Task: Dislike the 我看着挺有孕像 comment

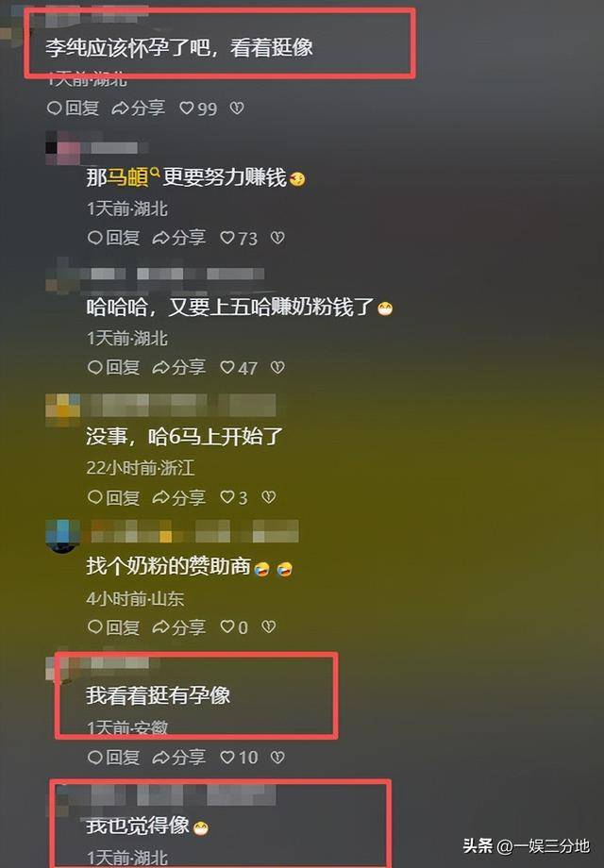Action: [277, 757]
